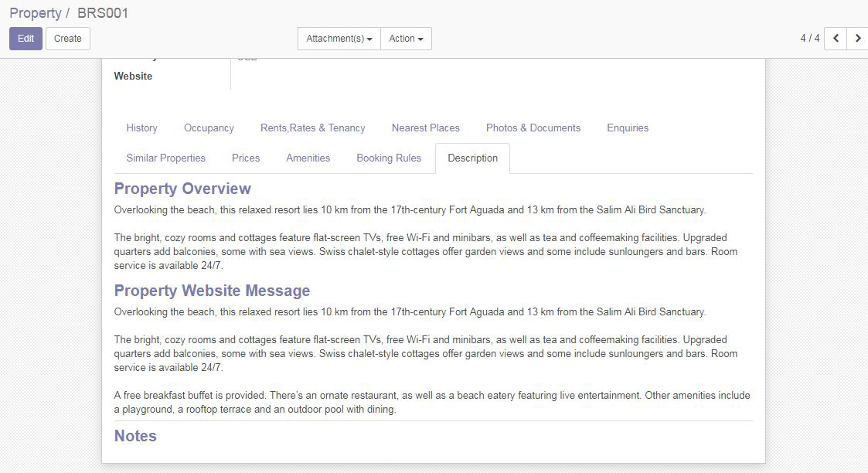The width and height of the screenshot is (868, 473).
Task: Click the Edit button
Action: coord(26,39)
